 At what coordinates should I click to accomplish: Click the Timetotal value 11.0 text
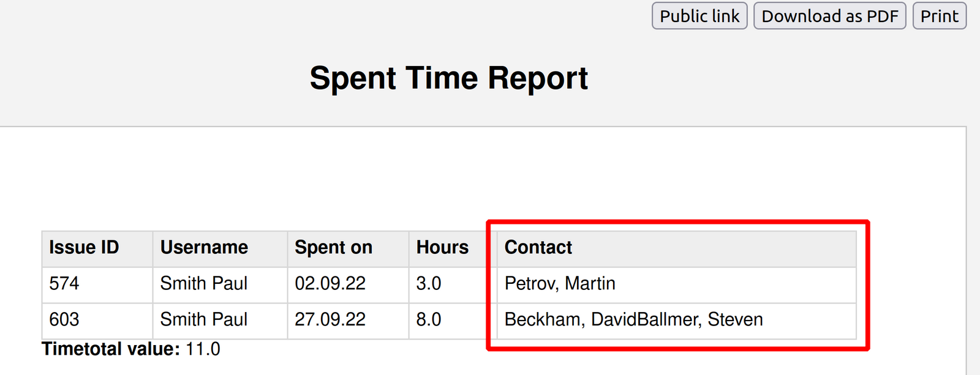pos(130,349)
